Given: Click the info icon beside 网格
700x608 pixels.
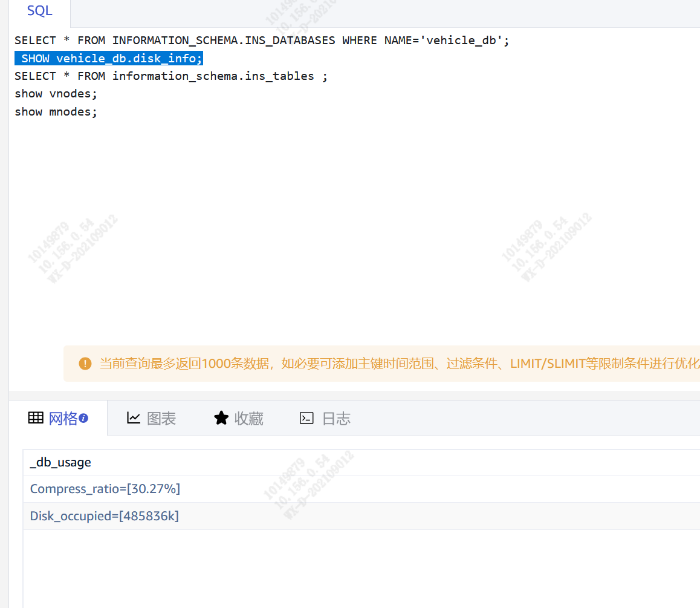Looking at the screenshot, I should pos(84,418).
